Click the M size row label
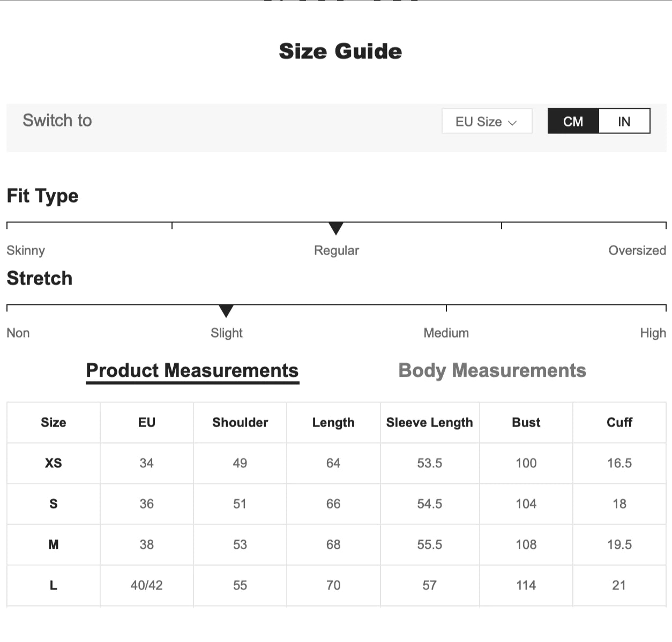 53,544
